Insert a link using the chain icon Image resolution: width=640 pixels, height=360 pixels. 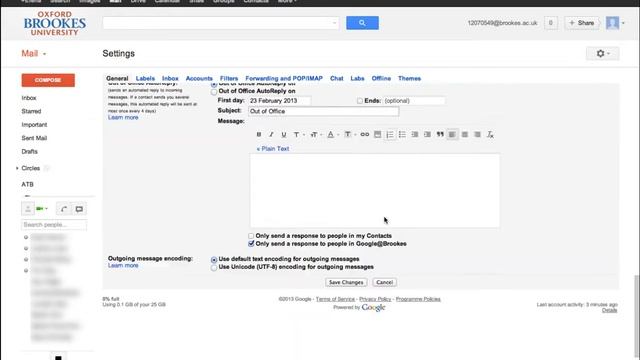[x=365, y=134]
